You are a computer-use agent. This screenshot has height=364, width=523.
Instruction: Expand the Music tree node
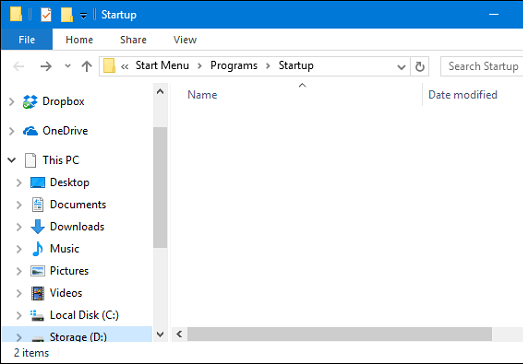19,249
